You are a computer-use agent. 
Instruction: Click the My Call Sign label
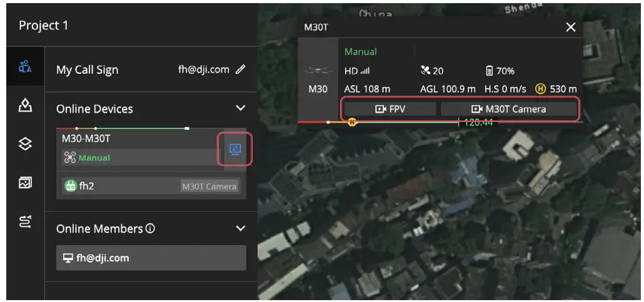tap(87, 70)
